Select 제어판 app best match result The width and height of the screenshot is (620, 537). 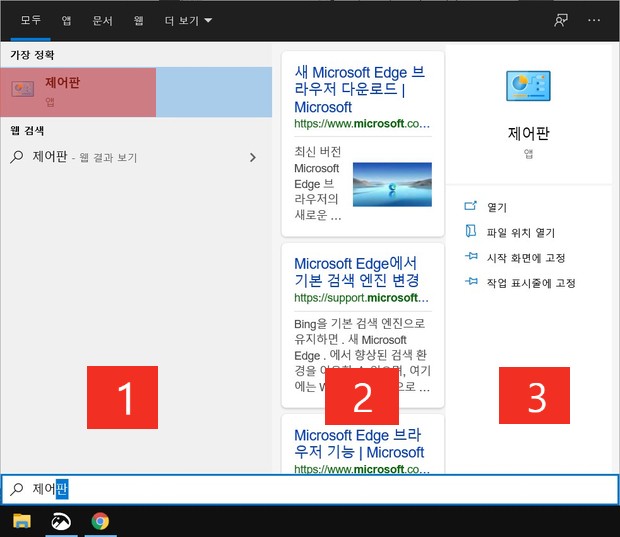pyautogui.click(x=136, y=92)
